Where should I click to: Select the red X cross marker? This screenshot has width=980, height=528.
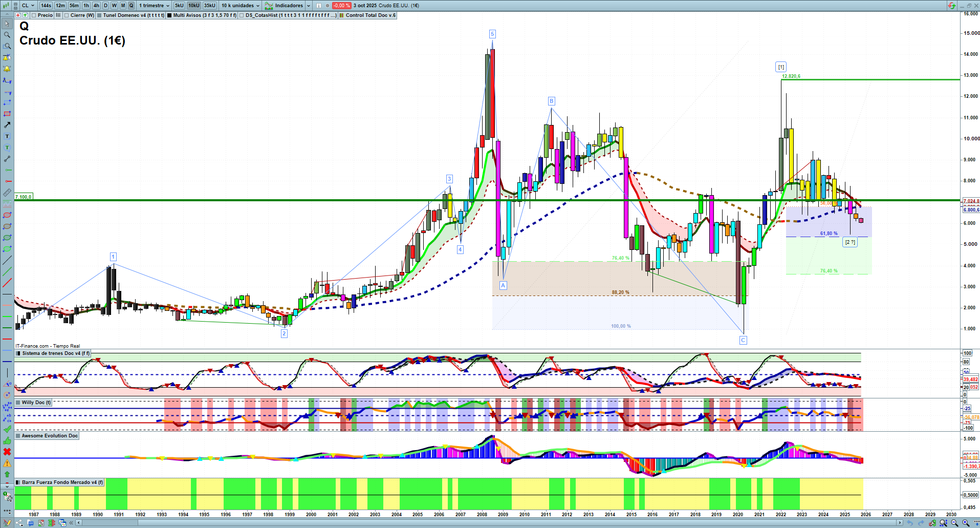click(x=7, y=452)
